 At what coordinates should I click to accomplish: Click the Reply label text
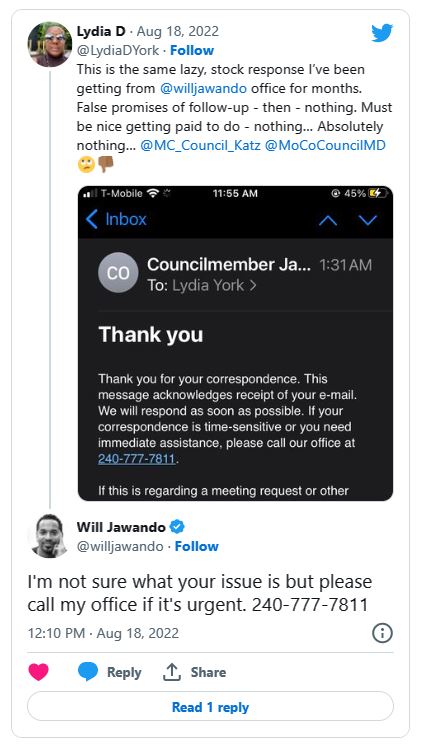124,672
